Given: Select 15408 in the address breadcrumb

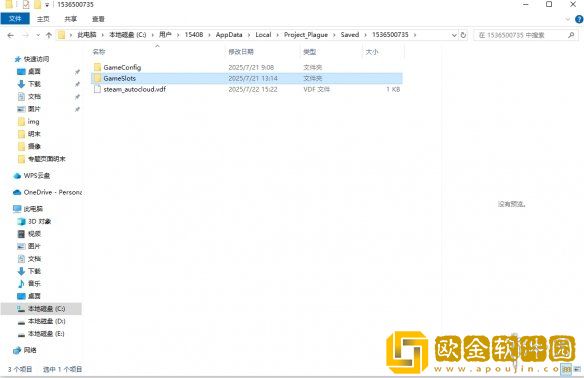Looking at the screenshot, I should (x=194, y=35).
